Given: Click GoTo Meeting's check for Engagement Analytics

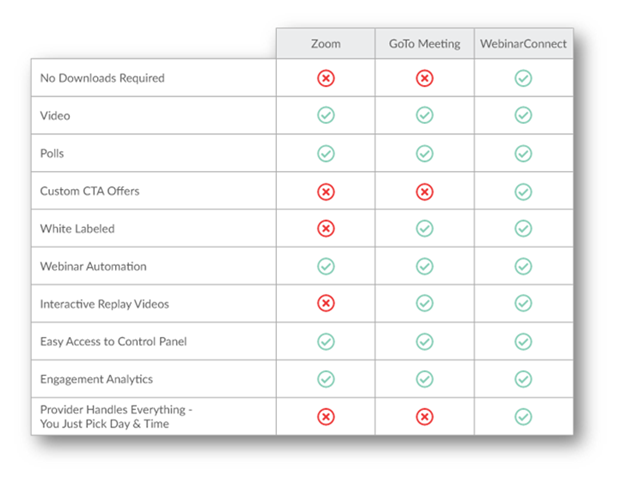Looking at the screenshot, I should point(425,379).
